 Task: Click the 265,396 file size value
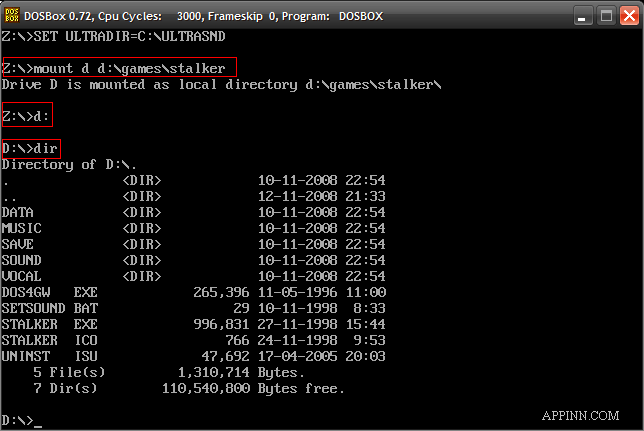coord(221,293)
